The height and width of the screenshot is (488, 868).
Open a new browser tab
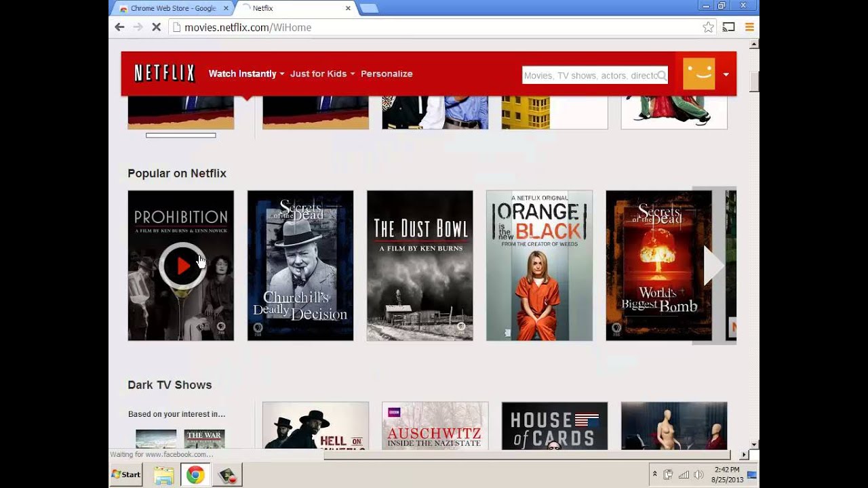pyautogui.click(x=369, y=8)
